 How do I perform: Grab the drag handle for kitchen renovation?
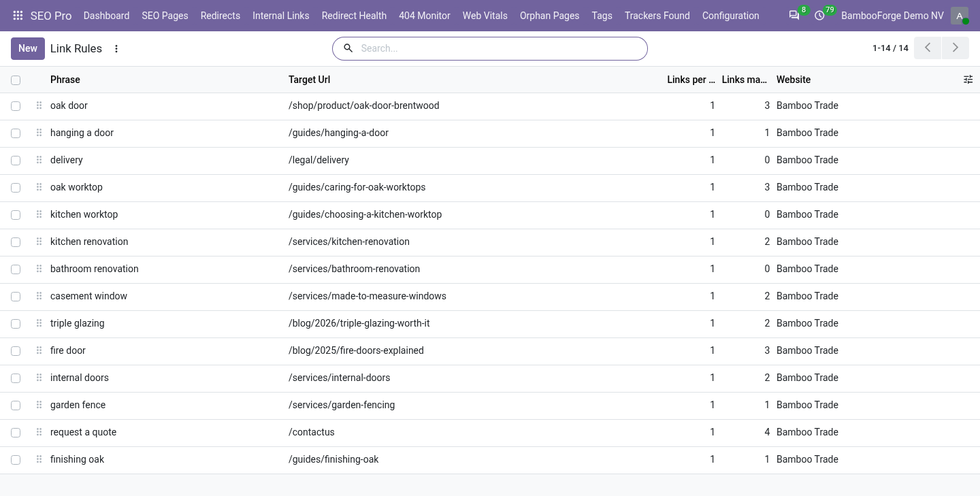[39, 242]
